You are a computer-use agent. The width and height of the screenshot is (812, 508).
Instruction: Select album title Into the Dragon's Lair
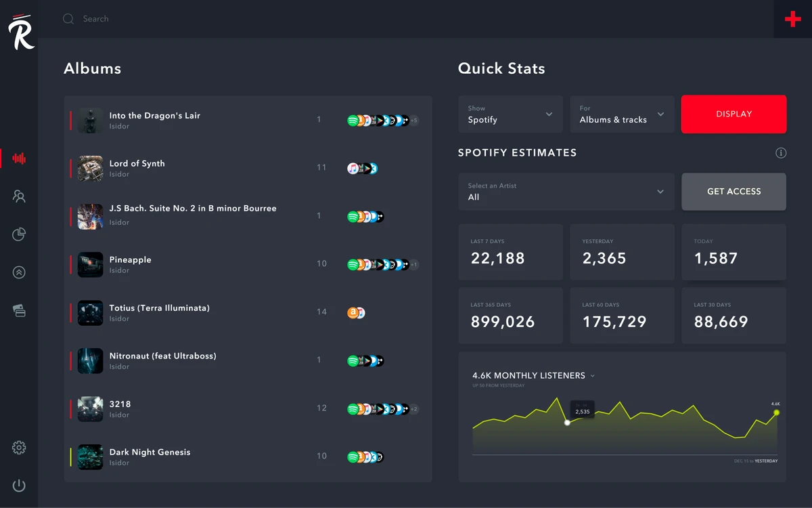coord(155,116)
